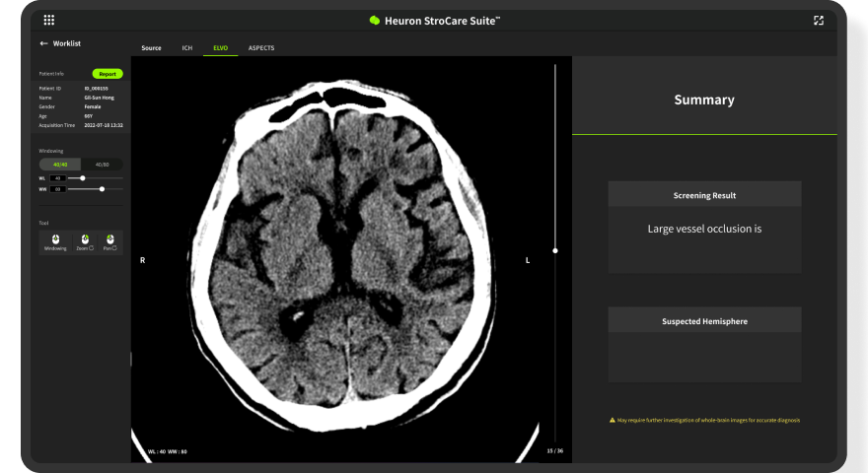
Task: Click the R orientation marker
Action: tap(142, 260)
